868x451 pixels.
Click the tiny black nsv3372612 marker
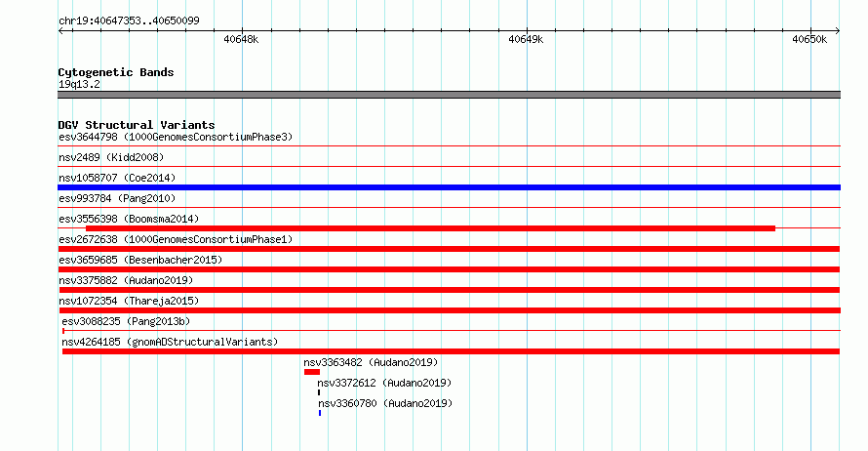pos(319,392)
